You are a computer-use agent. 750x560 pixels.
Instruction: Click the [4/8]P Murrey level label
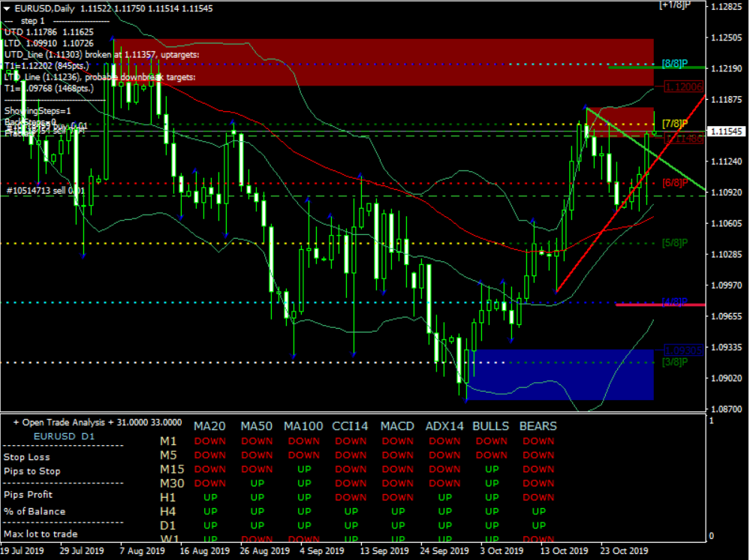coord(675,303)
